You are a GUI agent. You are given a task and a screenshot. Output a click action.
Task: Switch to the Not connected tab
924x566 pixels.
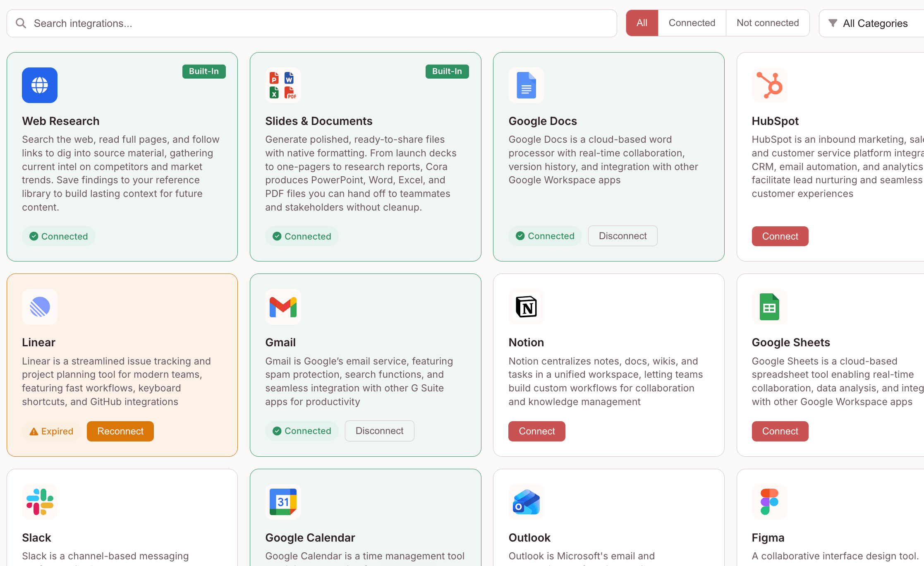[768, 23]
